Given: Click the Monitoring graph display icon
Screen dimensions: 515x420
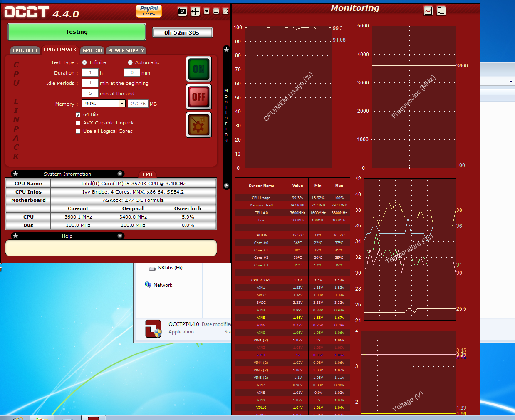Looking at the screenshot, I should pos(428,11).
